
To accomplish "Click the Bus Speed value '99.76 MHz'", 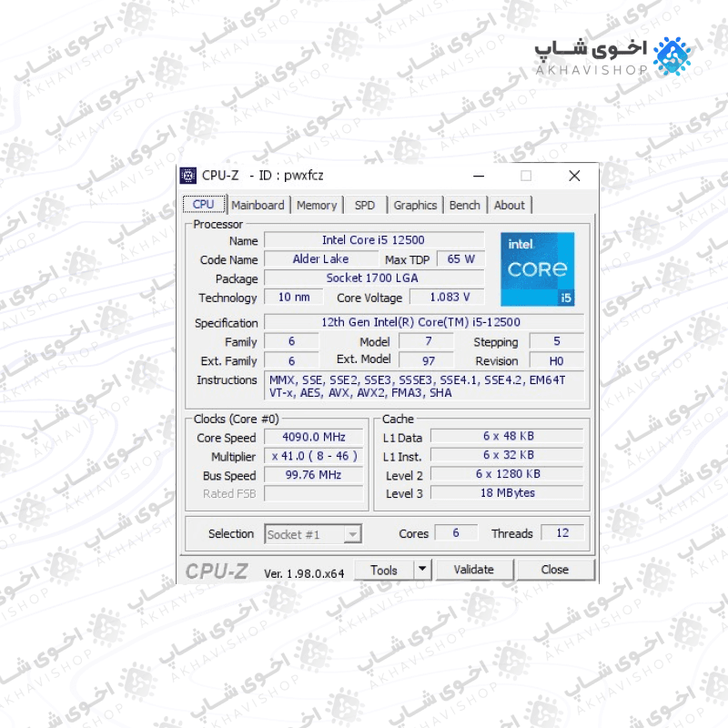I will pos(314,475).
